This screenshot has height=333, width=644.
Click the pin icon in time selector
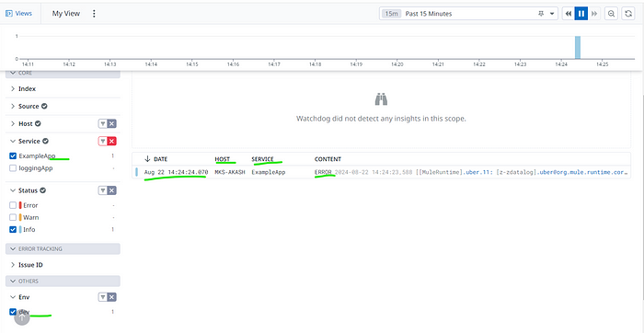pyautogui.click(x=541, y=14)
